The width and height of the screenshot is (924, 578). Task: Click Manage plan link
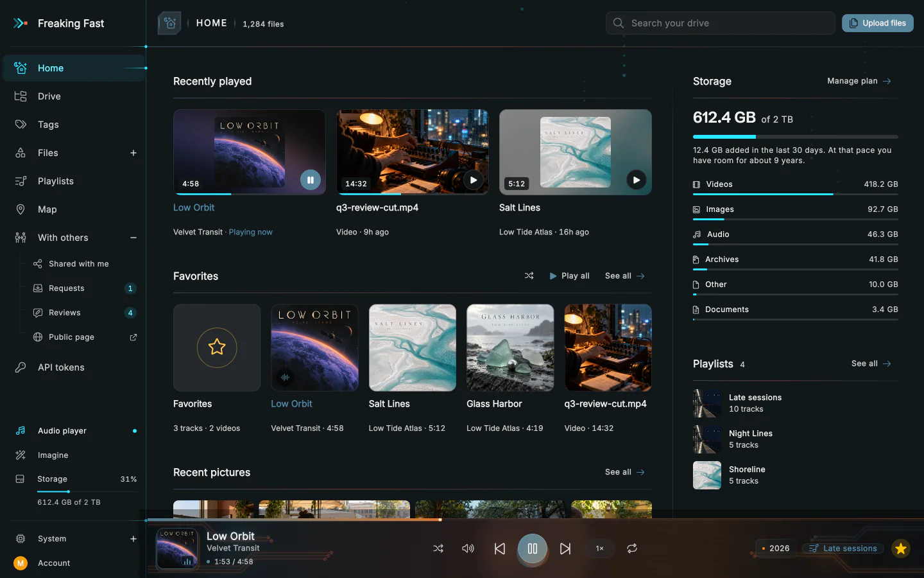coord(859,81)
